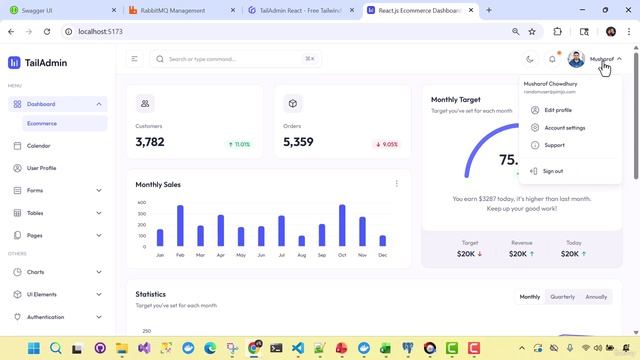The width and height of the screenshot is (640, 360).
Task: Click the Calendar sidebar icon
Action: (17, 146)
